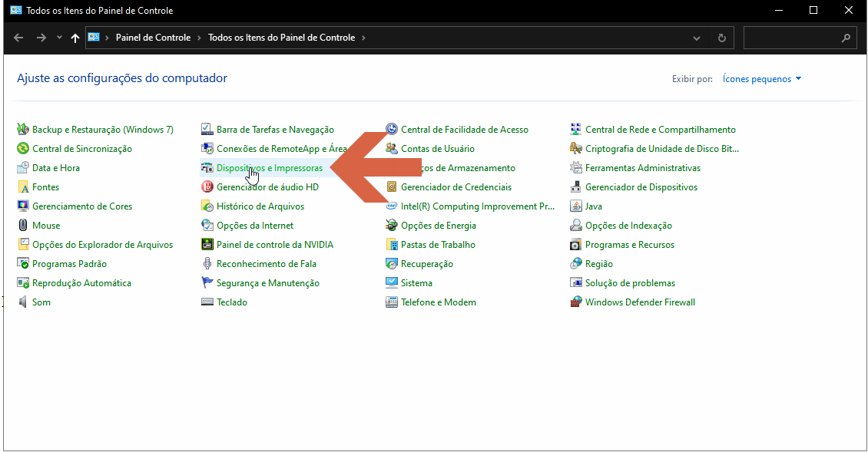Open the Teclado keyboard icon

pyautogui.click(x=207, y=302)
